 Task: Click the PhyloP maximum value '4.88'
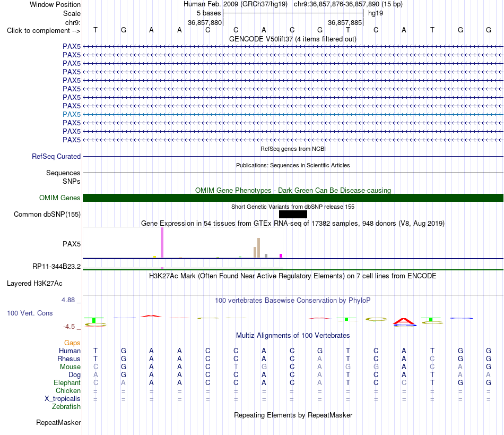coord(68,300)
